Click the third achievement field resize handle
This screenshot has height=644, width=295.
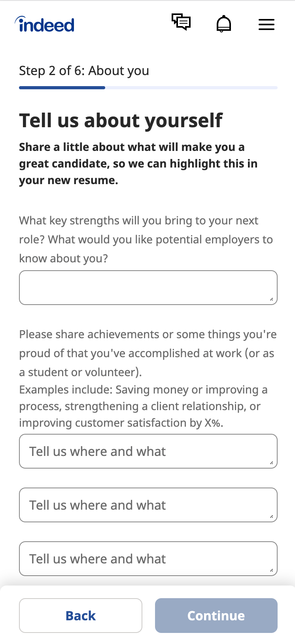(x=272, y=571)
